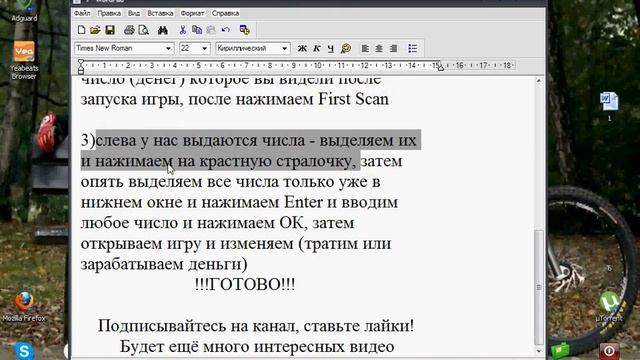Viewport: 640px width, 360px height.
Task: Paste from clipboard icon
Action: pos(211,30)
